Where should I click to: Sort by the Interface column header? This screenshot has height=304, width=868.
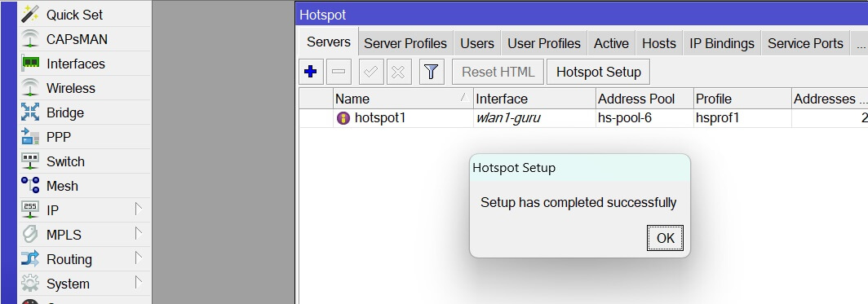(x=535, y=99)
